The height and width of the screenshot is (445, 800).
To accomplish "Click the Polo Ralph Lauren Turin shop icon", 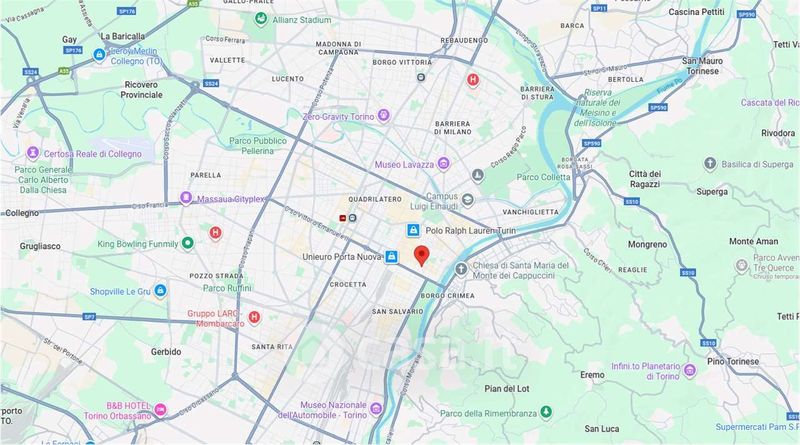I will tap(413, 230).
